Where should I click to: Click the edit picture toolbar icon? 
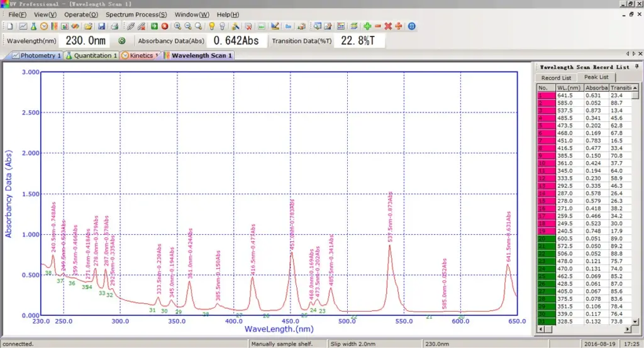pyautogui.click(x=328, y=26)
